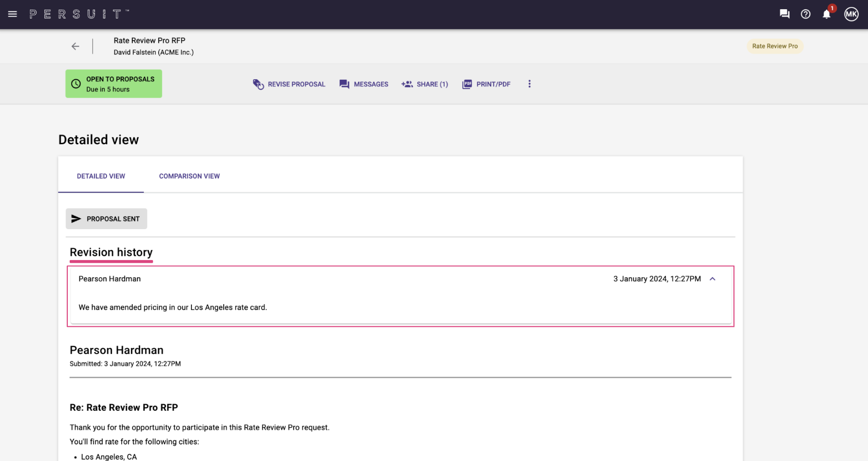Screen dimensions: 868x461
Task: Click the Revise Proposal button label
Action: [x=297, y=84]
